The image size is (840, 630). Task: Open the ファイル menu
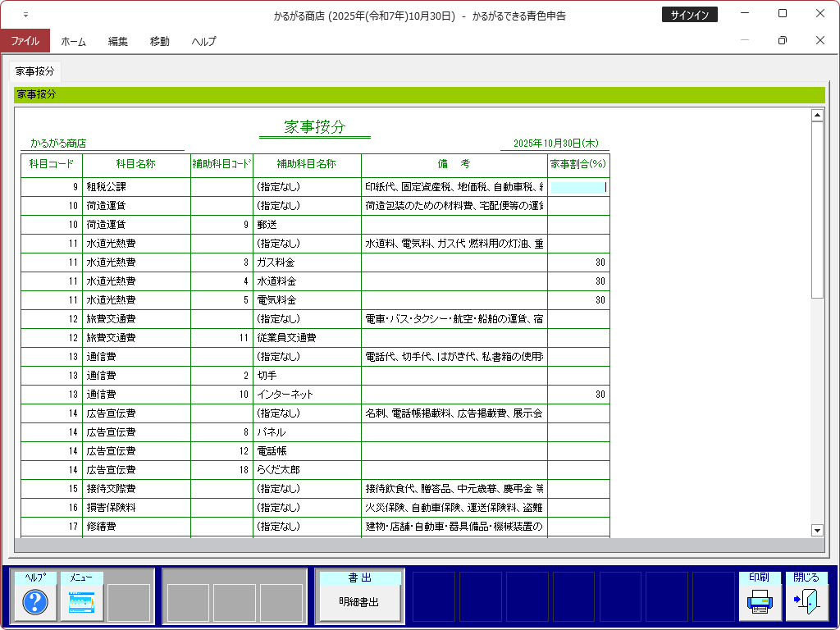(x=25, y=41)
